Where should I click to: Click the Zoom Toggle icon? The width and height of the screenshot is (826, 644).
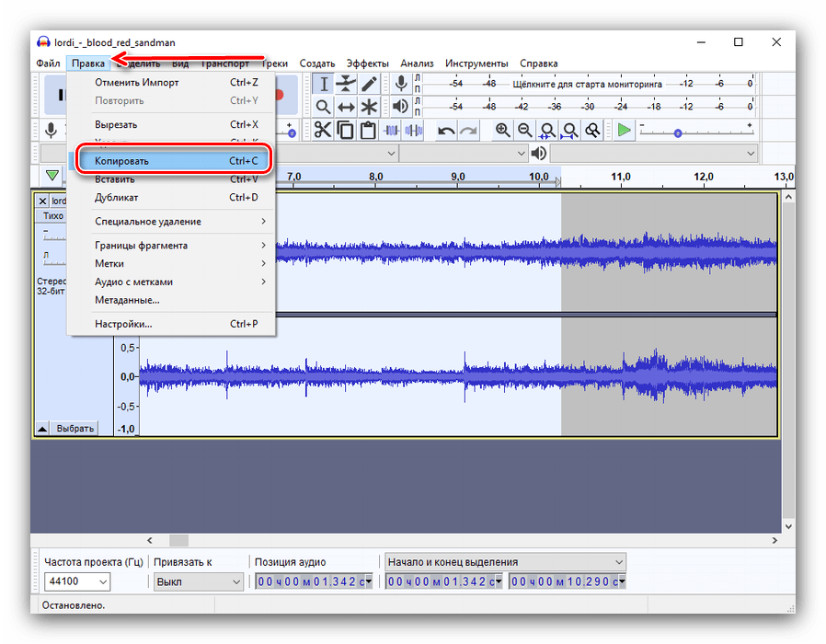[592, 130]
